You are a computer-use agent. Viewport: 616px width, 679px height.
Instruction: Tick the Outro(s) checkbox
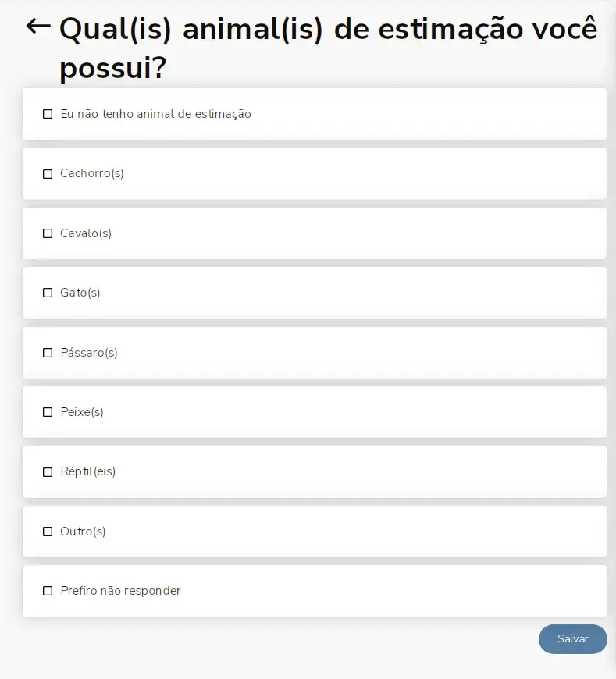pos(48,531)
